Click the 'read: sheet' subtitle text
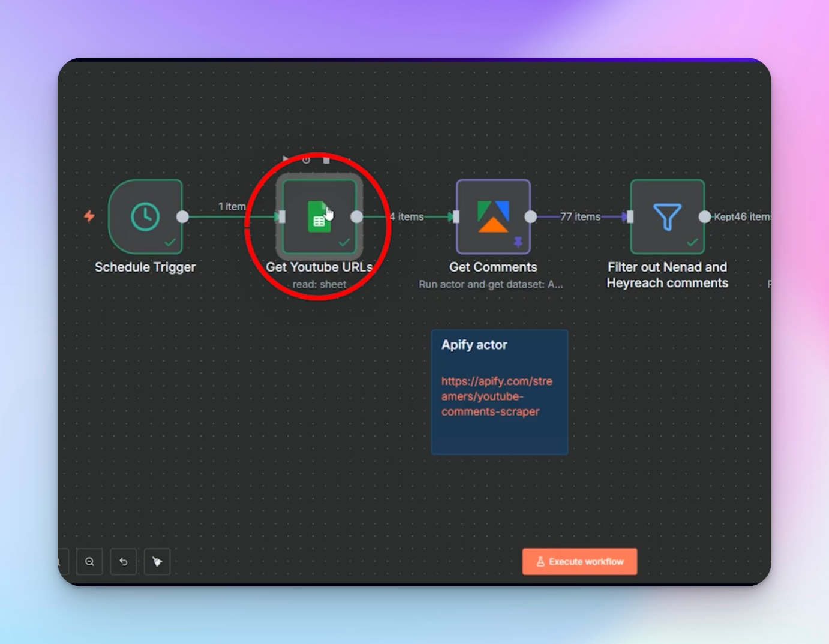This screenshot has height=644, width=829. [x=319, y=284]
